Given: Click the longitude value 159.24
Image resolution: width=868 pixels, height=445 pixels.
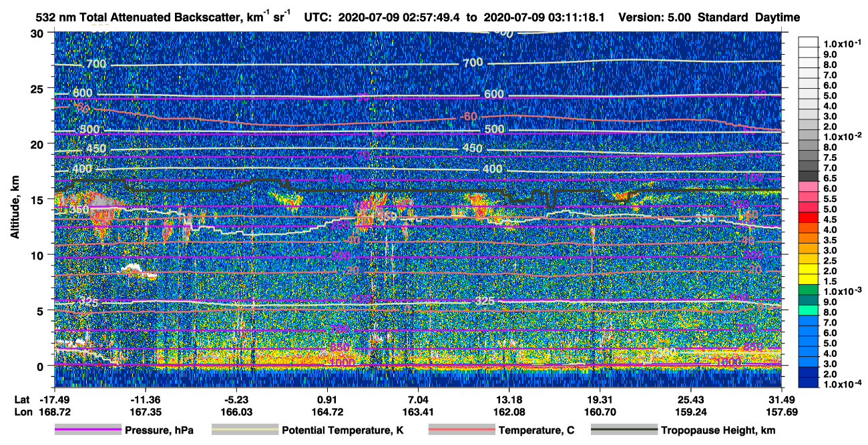Looking at the screenshot, I should (691, 412).
